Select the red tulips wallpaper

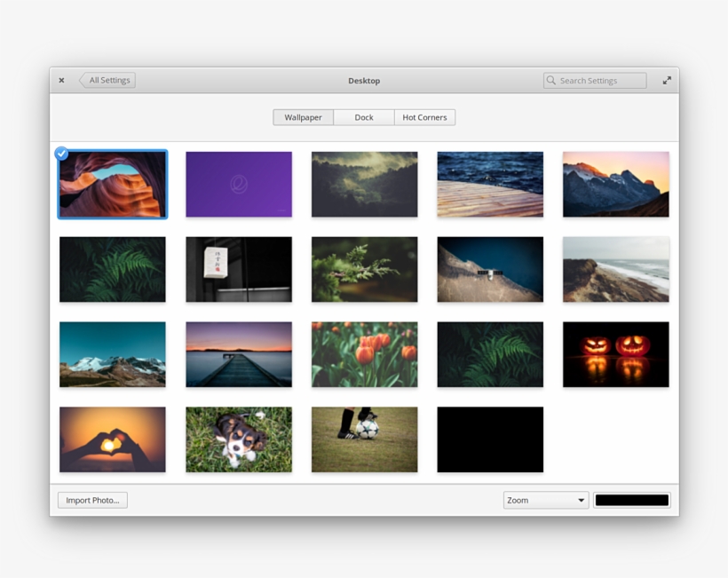click(364, 354)
